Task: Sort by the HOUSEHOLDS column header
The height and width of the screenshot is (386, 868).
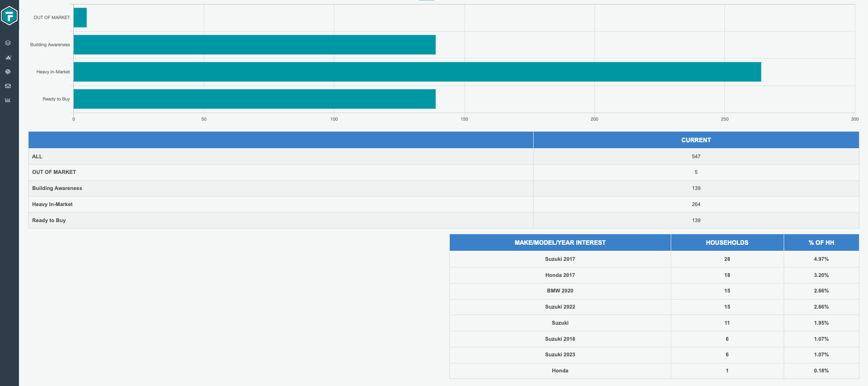Action: pyautogui.click(x=727, y=243)
